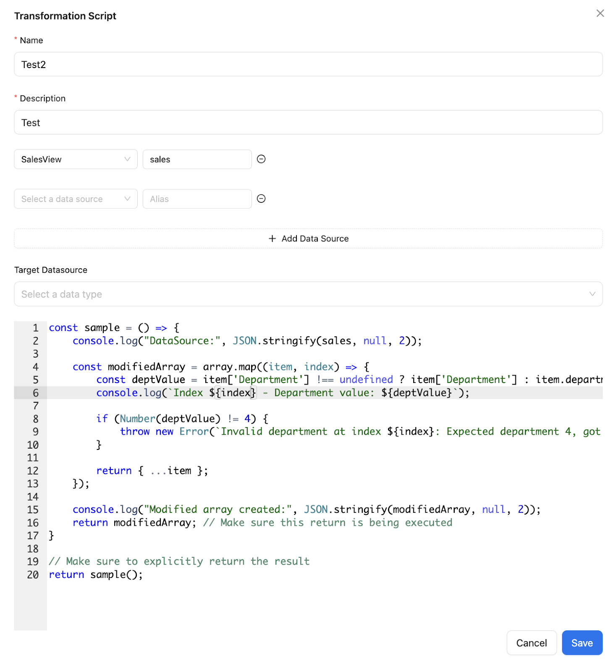Click 'deptValue' declaration on line 5
This screenshot has width=616, height=672.
tap(158, 380)
